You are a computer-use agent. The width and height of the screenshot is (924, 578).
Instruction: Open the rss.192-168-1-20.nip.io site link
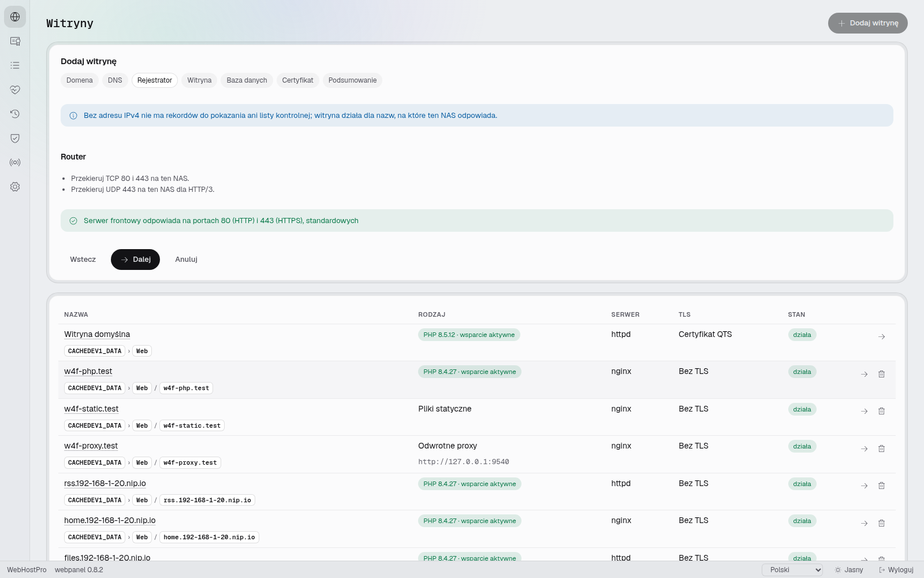pyautogui.click(x=105, y=483)
